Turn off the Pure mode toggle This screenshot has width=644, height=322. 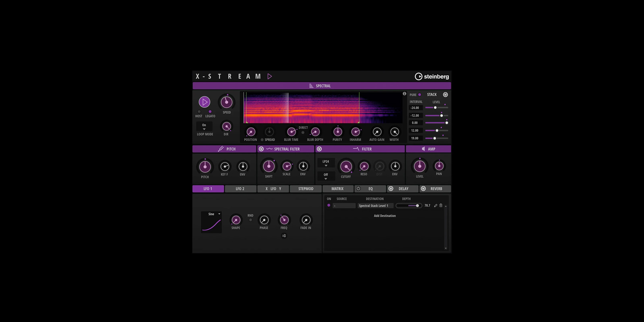[x=419, y=95]
